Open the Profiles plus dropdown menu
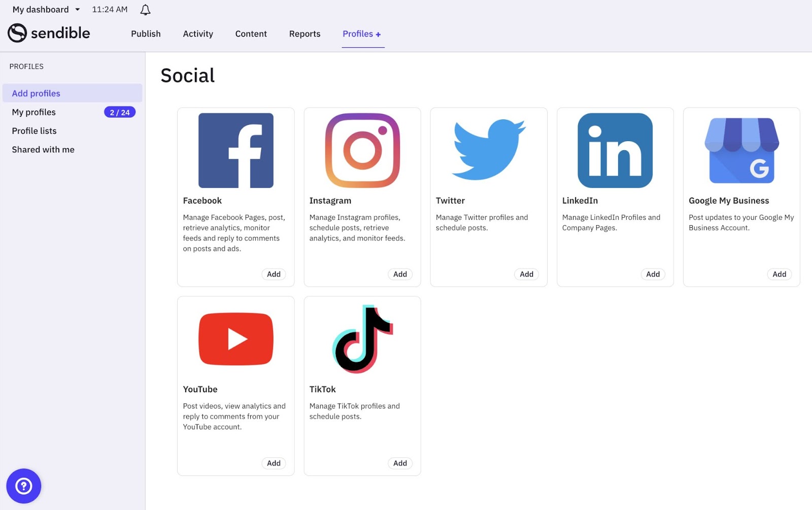 (362, 34)
